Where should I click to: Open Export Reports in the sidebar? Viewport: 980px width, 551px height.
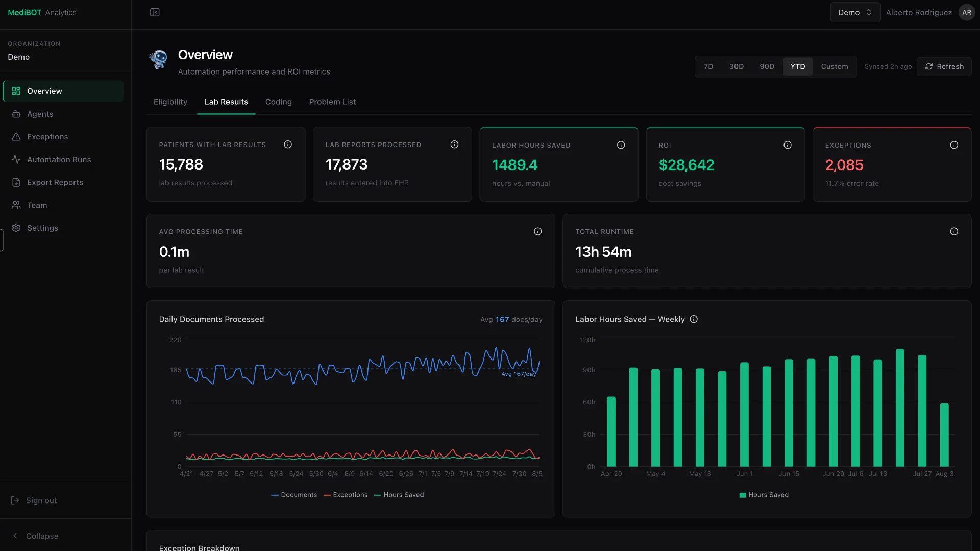coord(63,182)
